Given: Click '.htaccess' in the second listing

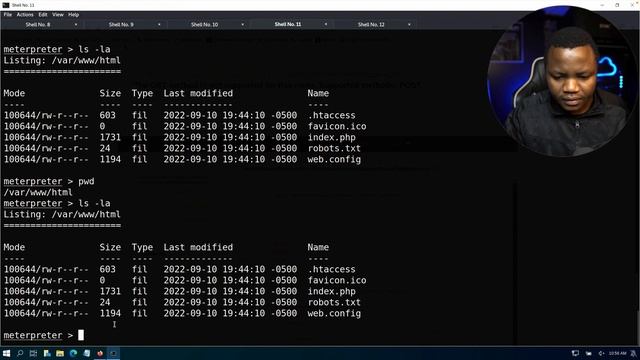Looking at the screenshot, I should [331, 269].
